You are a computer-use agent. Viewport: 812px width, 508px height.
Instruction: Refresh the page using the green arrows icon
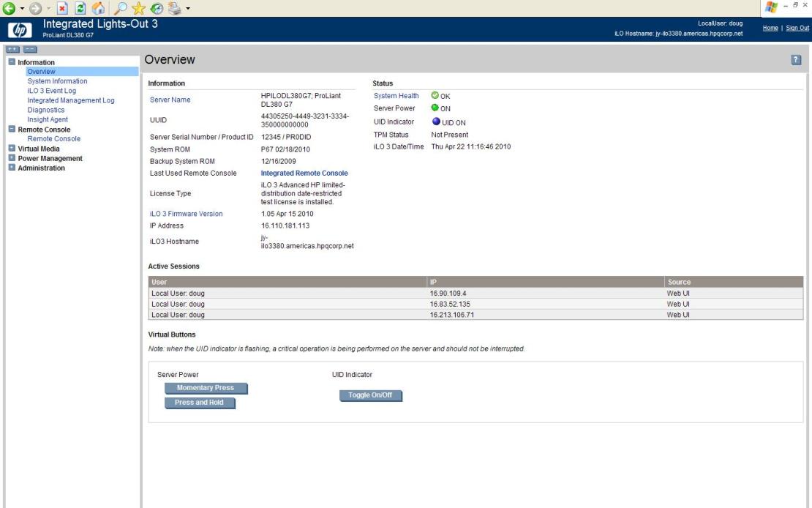coord(80,8)
